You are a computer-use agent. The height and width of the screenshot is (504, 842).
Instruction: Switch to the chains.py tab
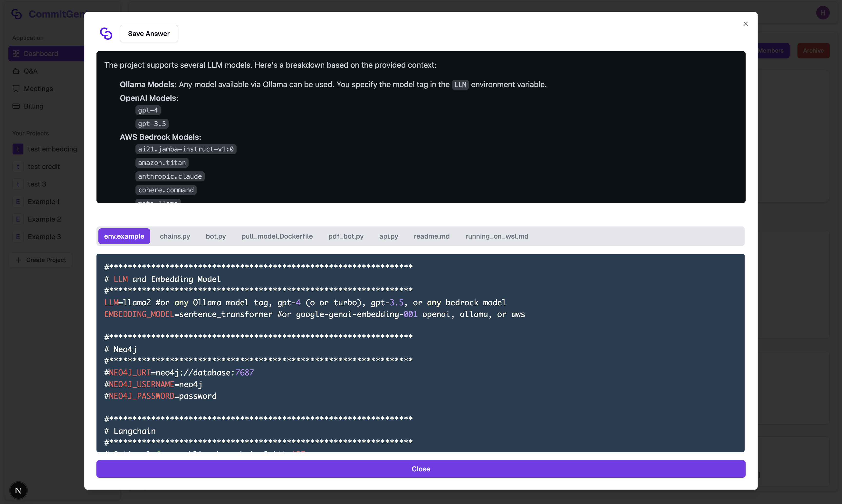click(175, 236)
